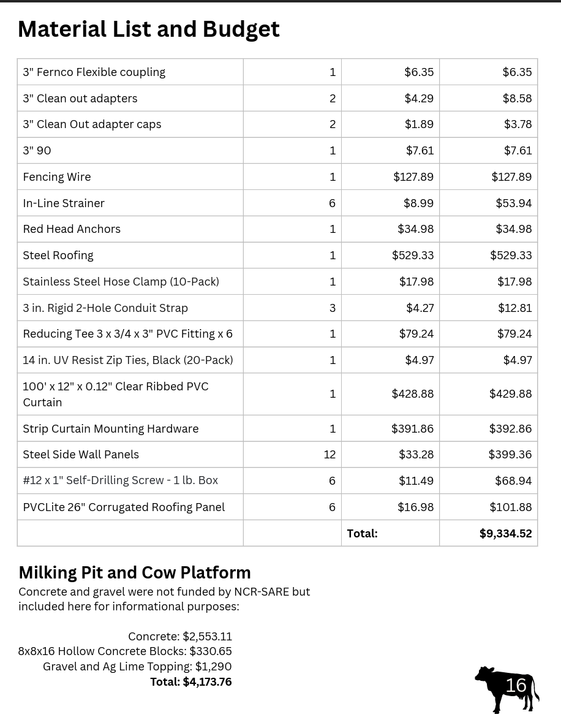Viewport: 561px width, 728px height.
Task: Click the $9,334.52 grand total cell
Action: 505,533
